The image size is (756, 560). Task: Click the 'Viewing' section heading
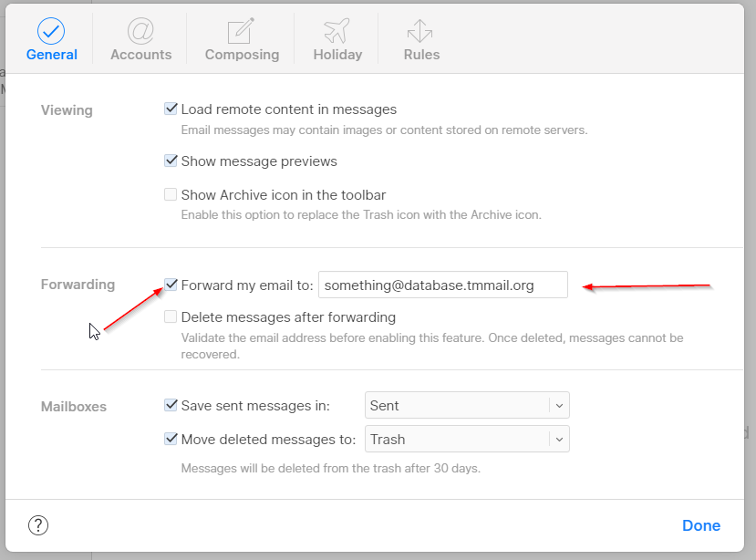pos(67,110)
